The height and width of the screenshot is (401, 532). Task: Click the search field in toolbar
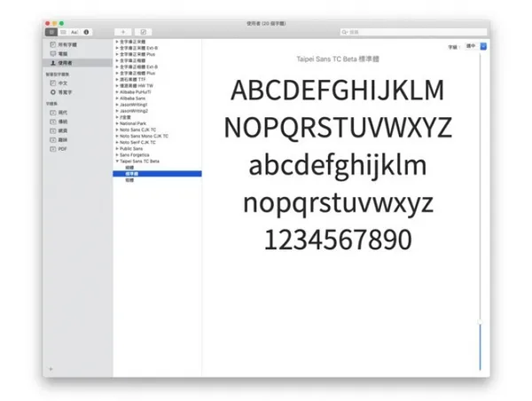[413, 32]
